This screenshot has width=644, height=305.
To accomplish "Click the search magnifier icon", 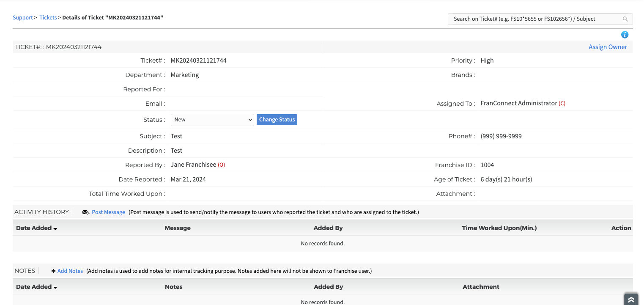I will tap(625, 19).
